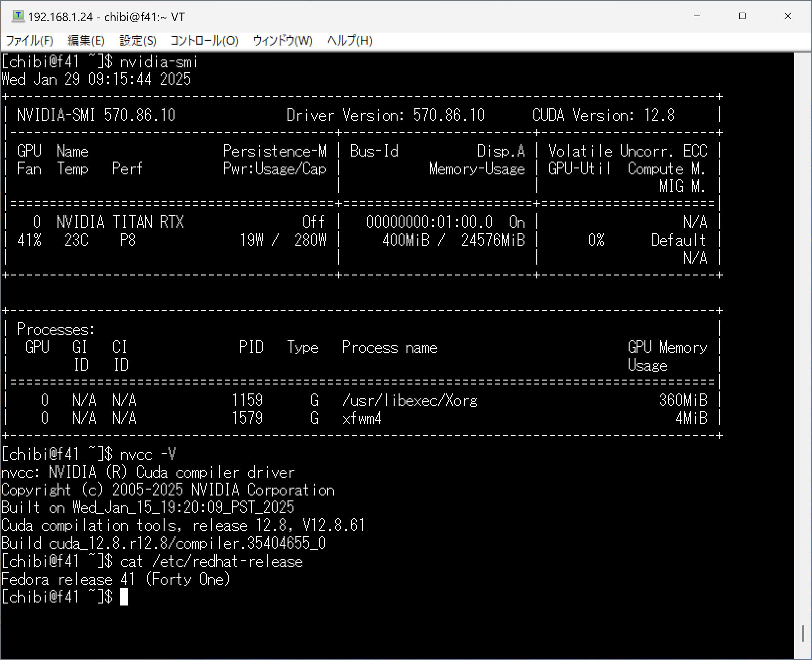812x660 pixels.
Task: Open the ウィンドウ(W) menu
Action: pyautogui.click(x=283, y=40)
